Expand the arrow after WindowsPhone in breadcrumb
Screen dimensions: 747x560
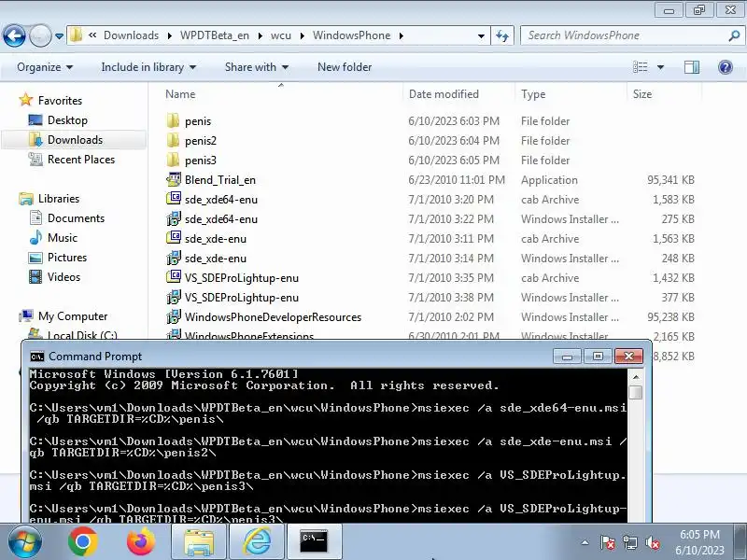(402, 36)
